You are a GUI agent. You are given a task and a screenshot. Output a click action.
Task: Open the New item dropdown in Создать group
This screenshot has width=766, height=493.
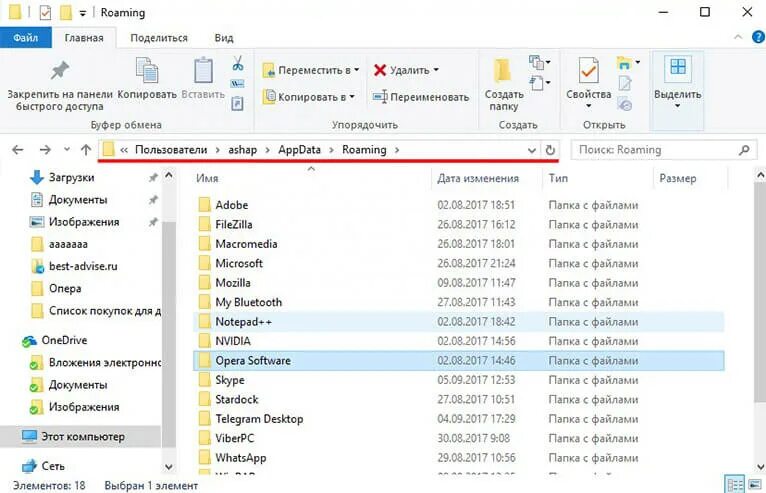point(539,63)
